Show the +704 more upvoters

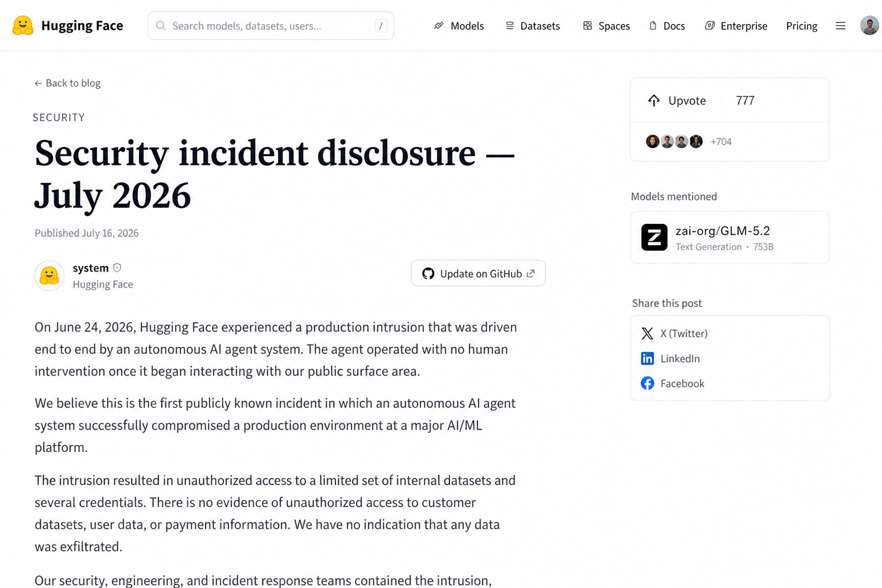point(721,142)
